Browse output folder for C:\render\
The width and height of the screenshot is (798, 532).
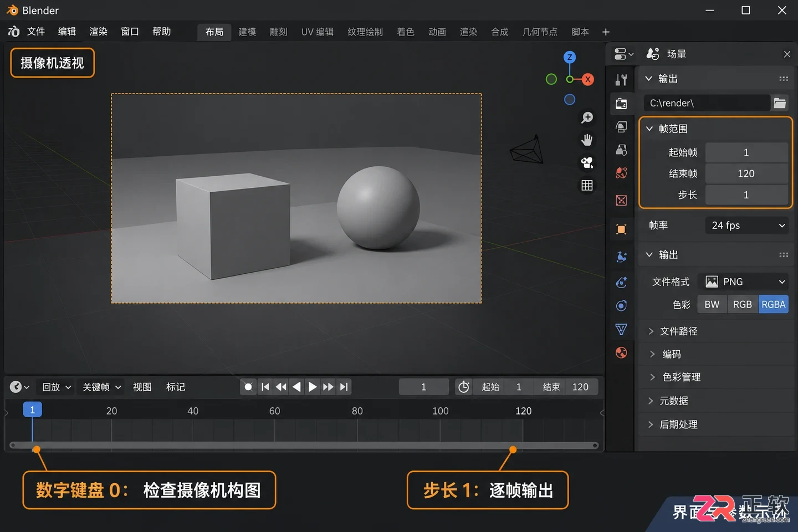tap(780, 103)
